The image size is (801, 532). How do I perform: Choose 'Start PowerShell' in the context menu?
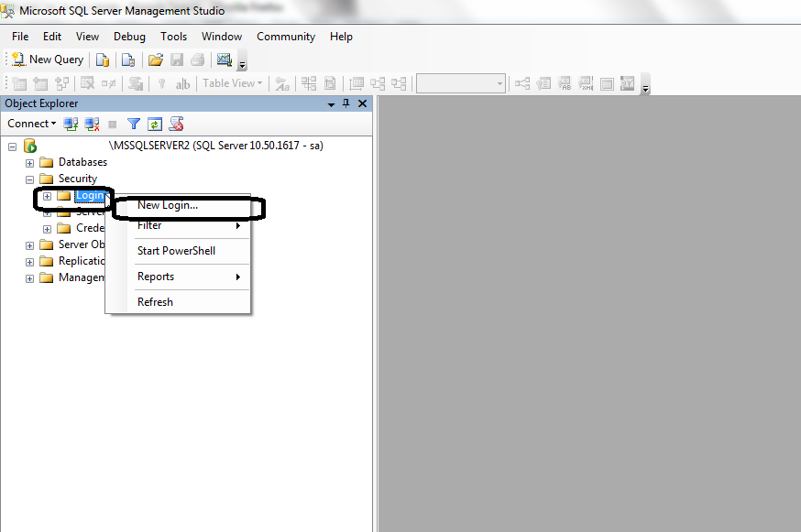click(179, 252)
